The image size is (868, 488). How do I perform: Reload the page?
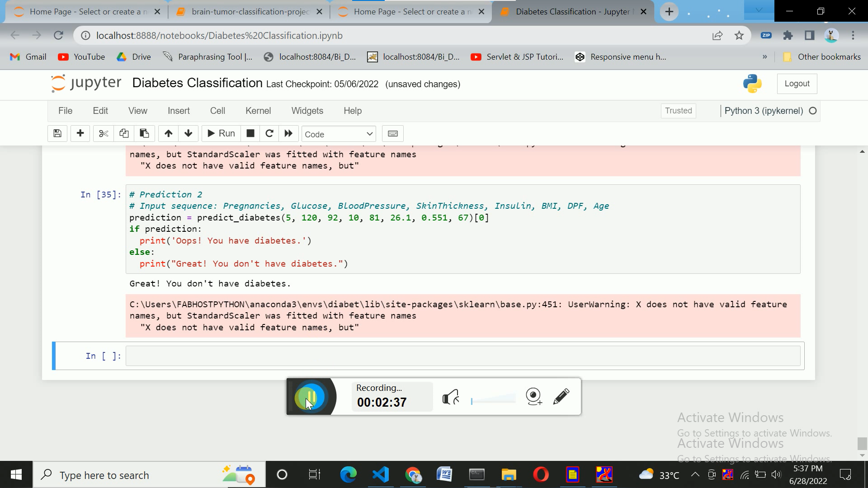58,35
